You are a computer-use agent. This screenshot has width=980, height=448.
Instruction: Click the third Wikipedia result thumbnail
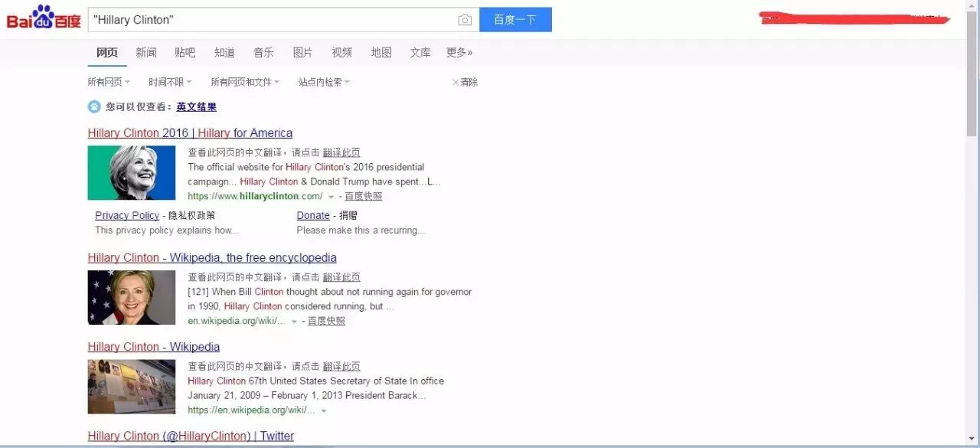(x=132, y=387)
